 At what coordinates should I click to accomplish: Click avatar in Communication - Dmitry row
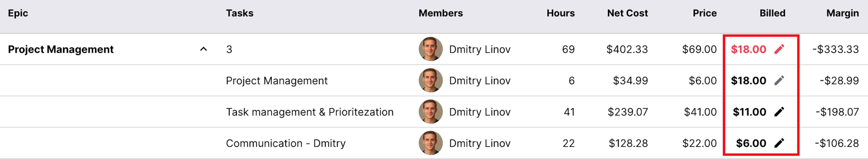[x=430, y=143]
